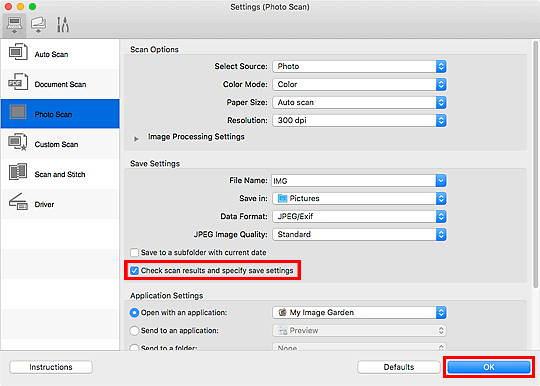Open the general settings tools tab icon
Image resolution: width=540 pixels, height=386 pixels.
[x=63, y=25]
